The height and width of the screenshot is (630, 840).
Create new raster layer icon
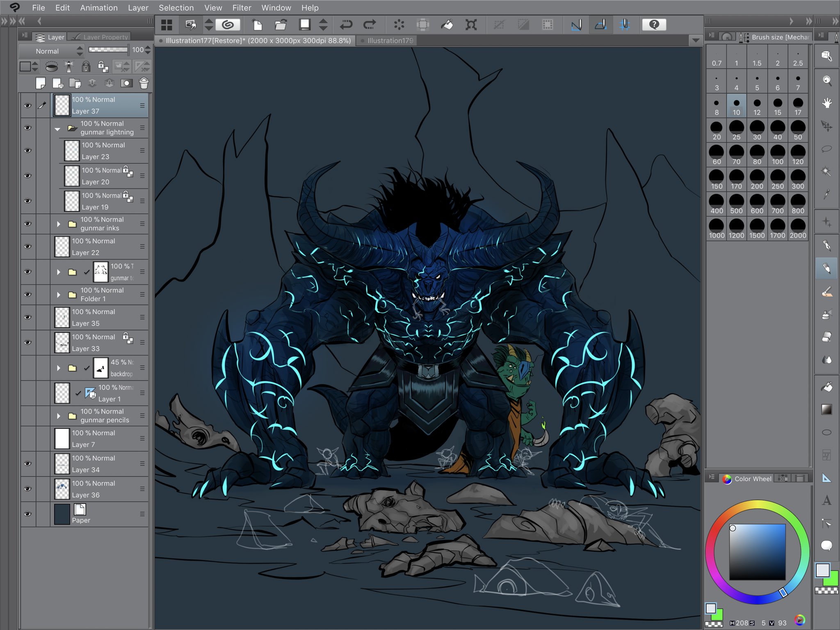(x=40, y=83)
